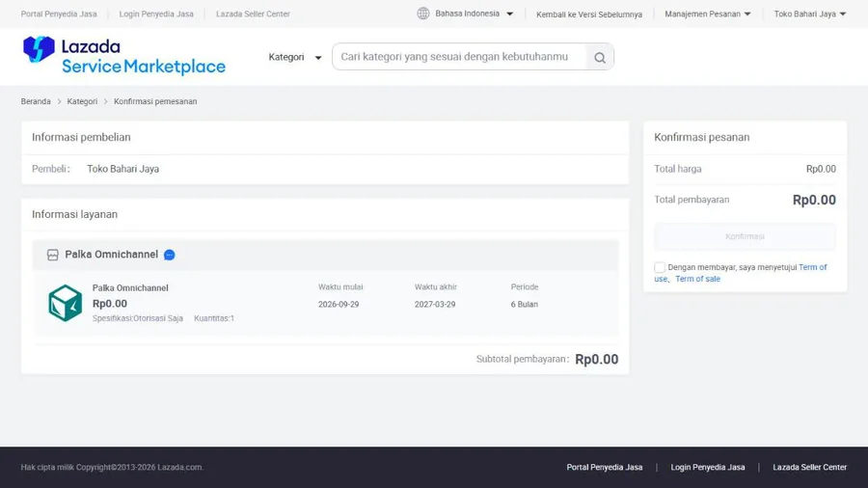The width and height of the screenshot is (868, 488).
Task: Click the magnifier search icon
Action: tap(600, 58)
